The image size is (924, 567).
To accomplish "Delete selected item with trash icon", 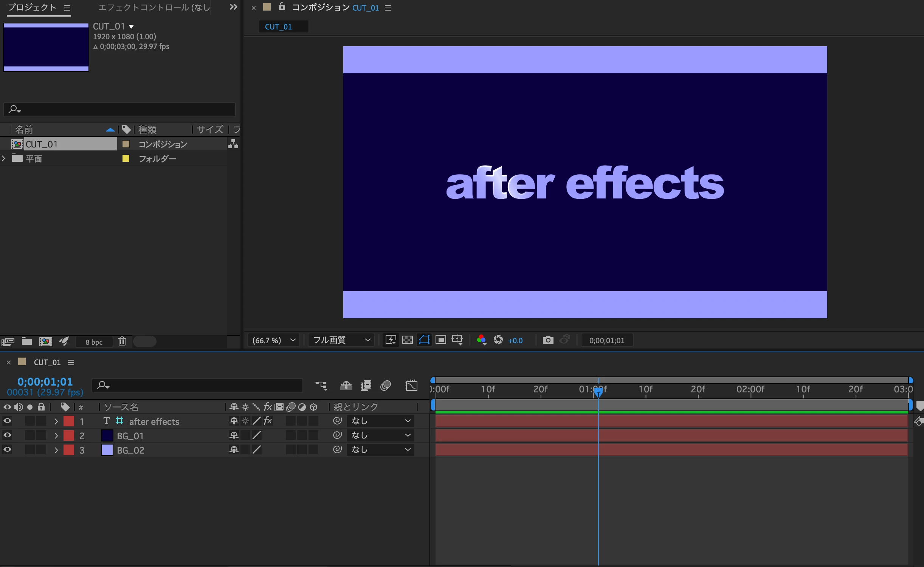I will pos(122,341).
